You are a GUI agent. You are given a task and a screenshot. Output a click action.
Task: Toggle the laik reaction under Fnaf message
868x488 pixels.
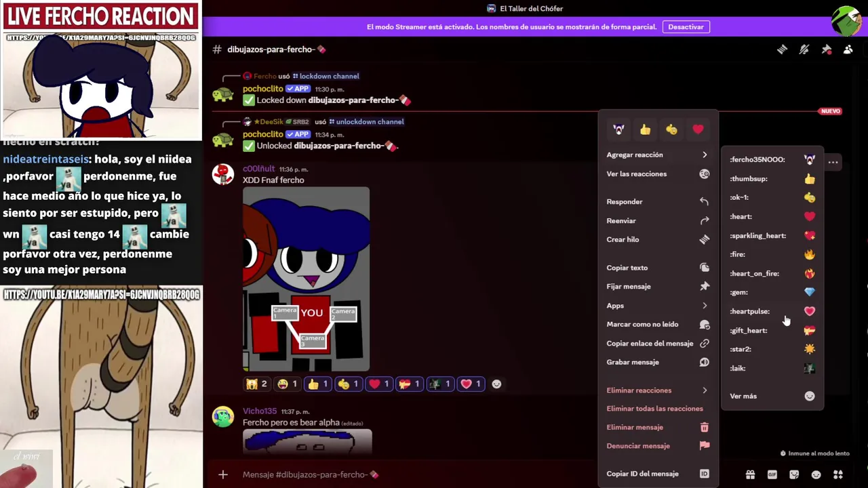[x=440, y=384]
